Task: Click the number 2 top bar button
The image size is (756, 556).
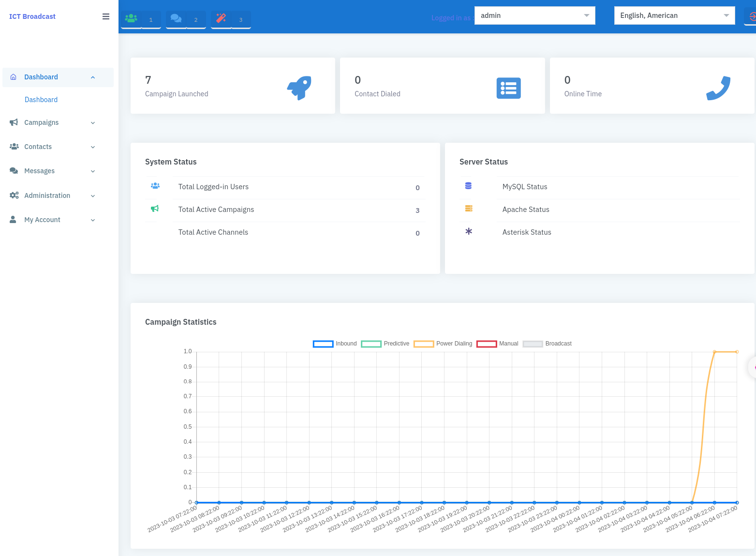Action: 196,19
